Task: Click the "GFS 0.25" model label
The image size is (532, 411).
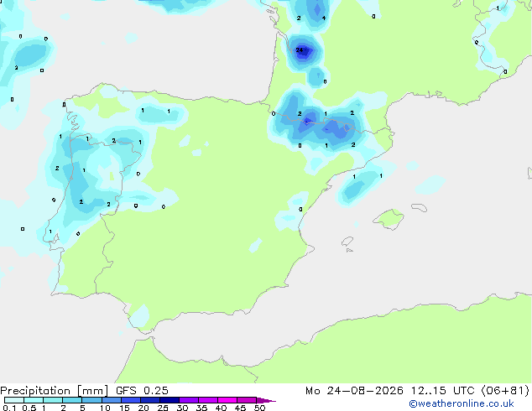Action: (x=142, y=391)
